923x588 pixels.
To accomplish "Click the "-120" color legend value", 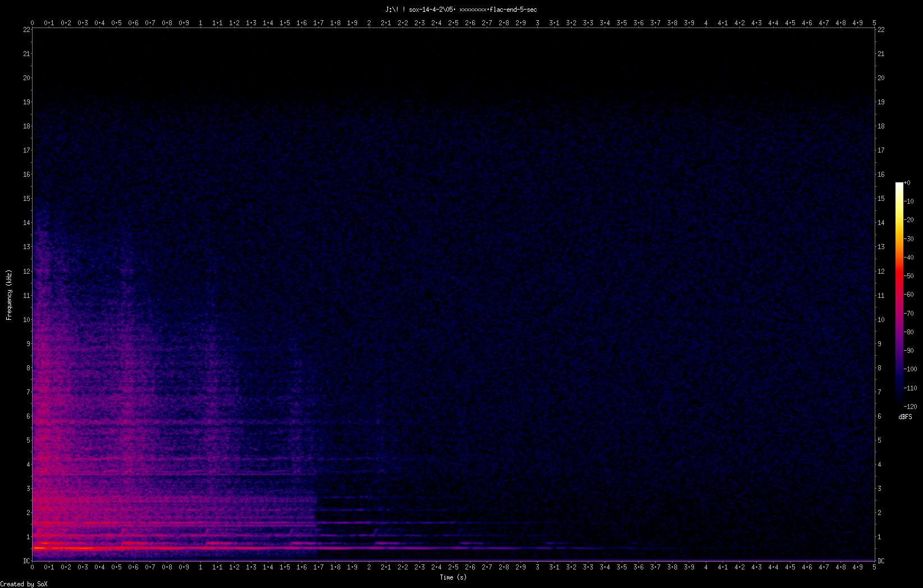I will (x=911, y=407).
